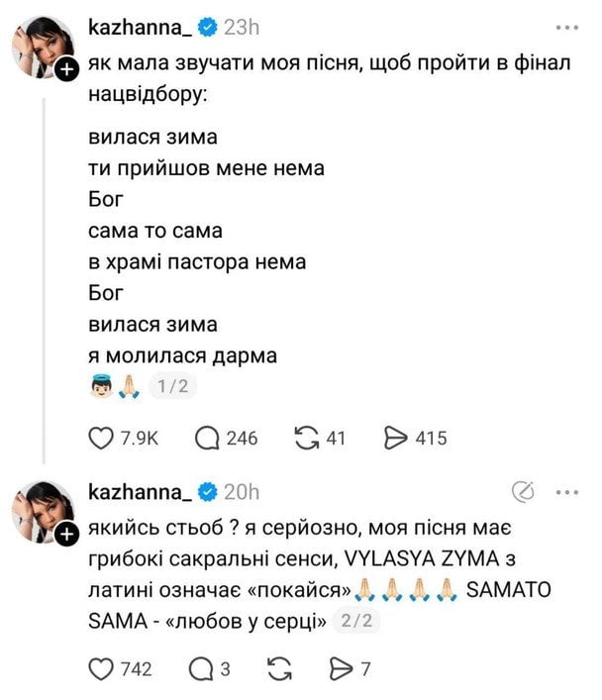Click the 20h timestamp on second post

(245, 492)
